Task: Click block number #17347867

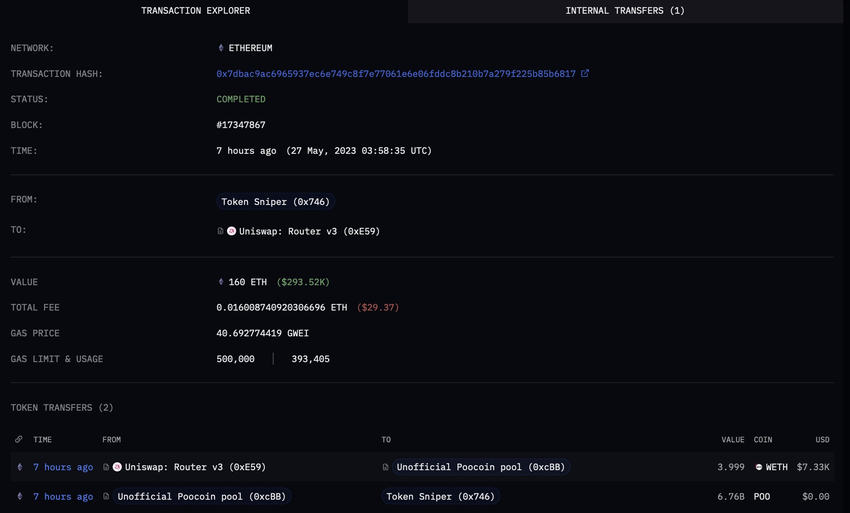Action: pos(241,125)
